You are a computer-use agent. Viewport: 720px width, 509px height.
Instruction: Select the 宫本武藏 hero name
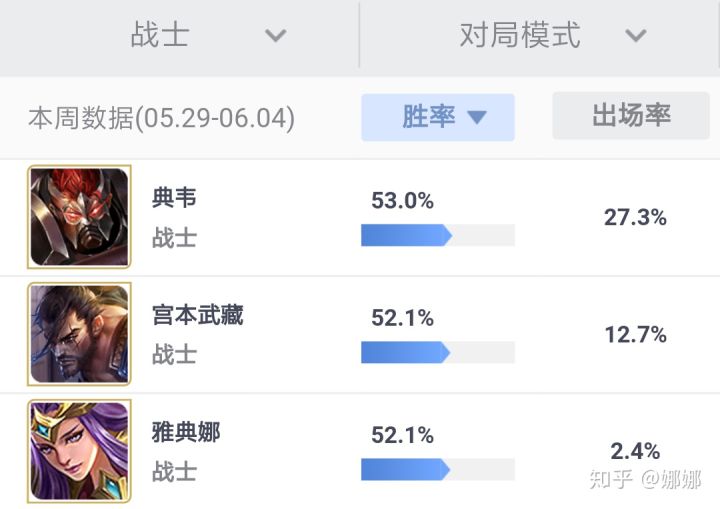pos(198,316)
